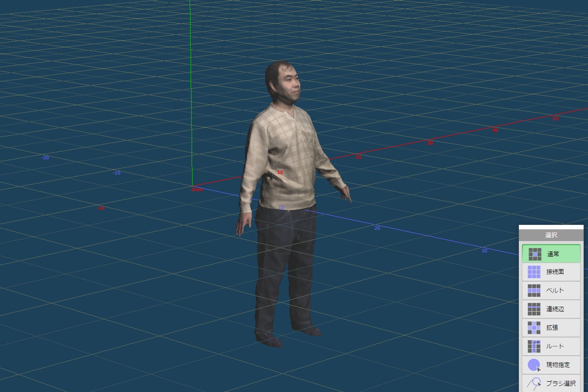Viewport: 588px width, 392px height.
Task: Pick the 拡張 expand selection tool
Action: [x=551, y=327]
